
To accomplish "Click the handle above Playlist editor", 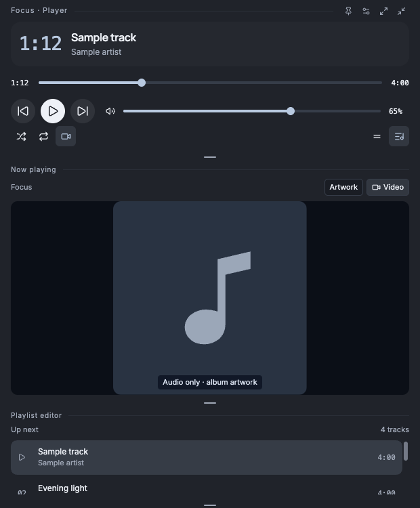I will tap(210, 403).
